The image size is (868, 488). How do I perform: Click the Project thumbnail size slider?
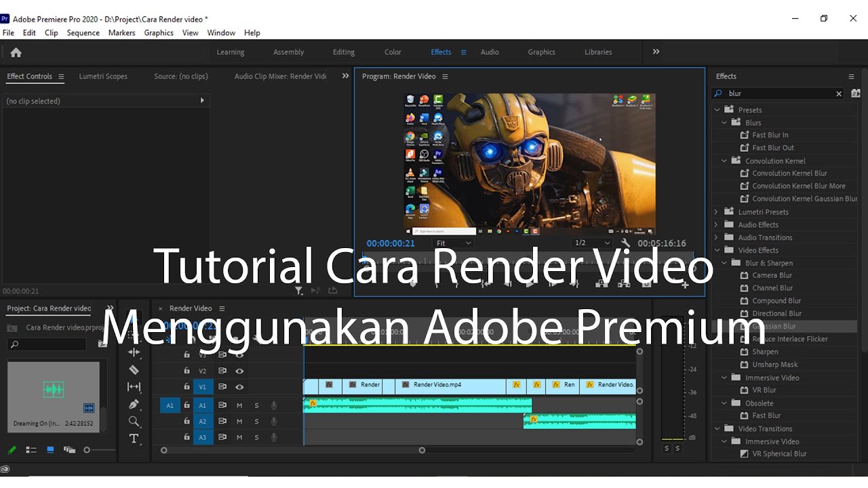pyautogui.click(x=87, y=450)
